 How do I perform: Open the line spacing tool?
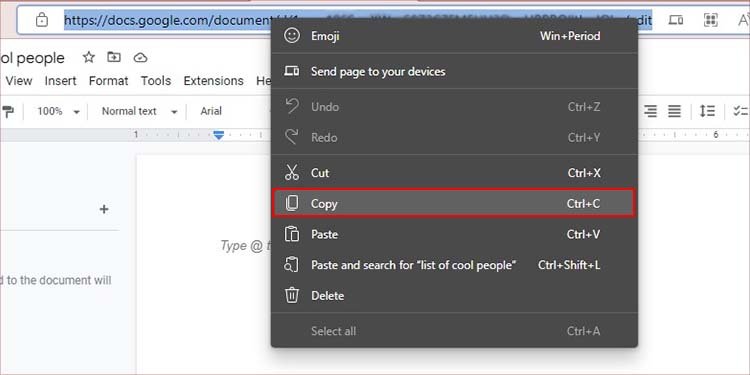707,111
